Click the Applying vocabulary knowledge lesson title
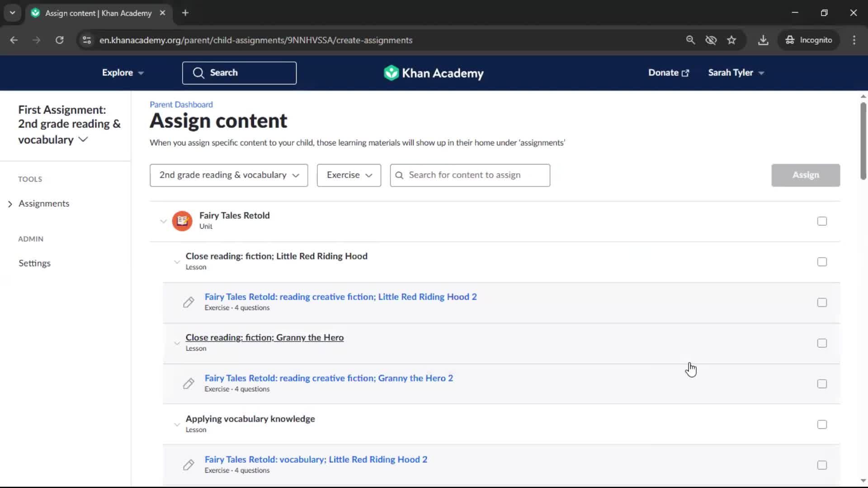This screenshot has width=868, height=488. (250, 419)
